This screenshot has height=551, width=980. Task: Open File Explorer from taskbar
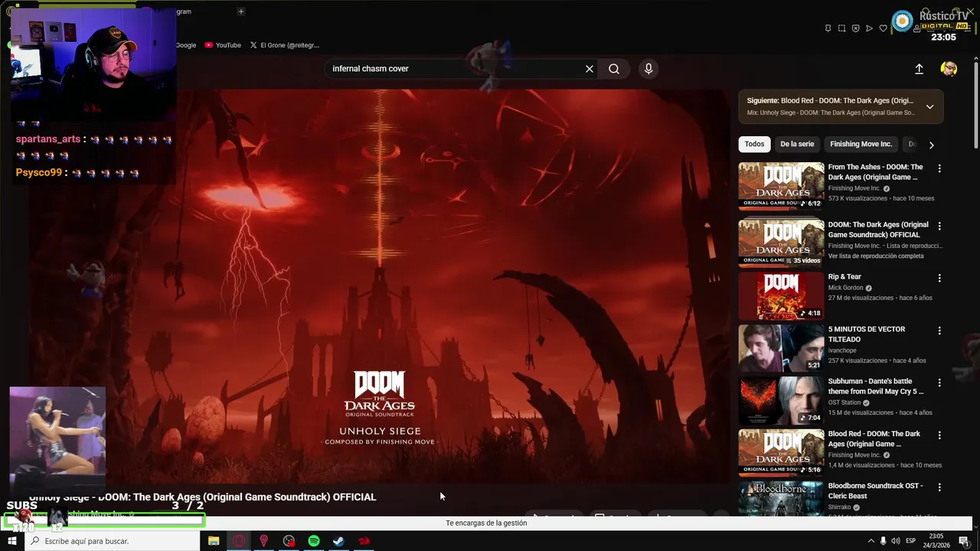pos(214,541)
